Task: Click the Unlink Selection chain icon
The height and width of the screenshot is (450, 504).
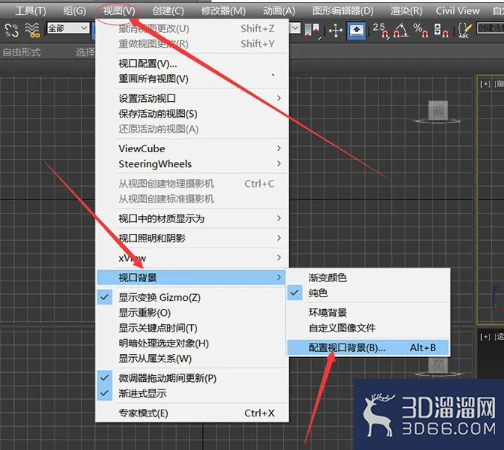Action: (12, 30)
